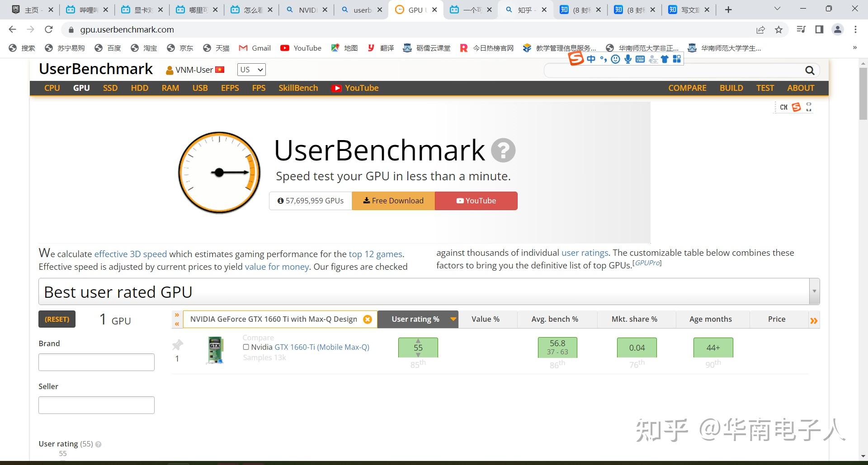The height and width of the screenshot is (465, 868).
Task: Sort by the Price column
Action: pos(777,319)
